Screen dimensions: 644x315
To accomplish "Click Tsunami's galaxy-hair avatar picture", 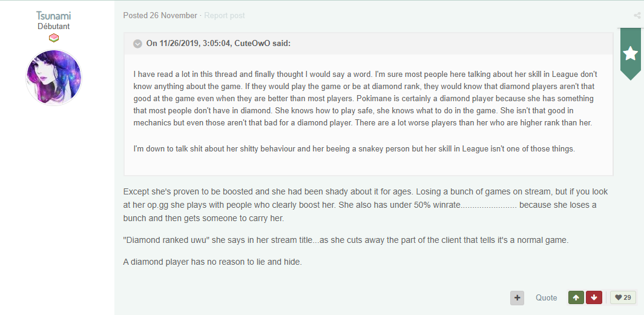I will [x=54, y=77].
